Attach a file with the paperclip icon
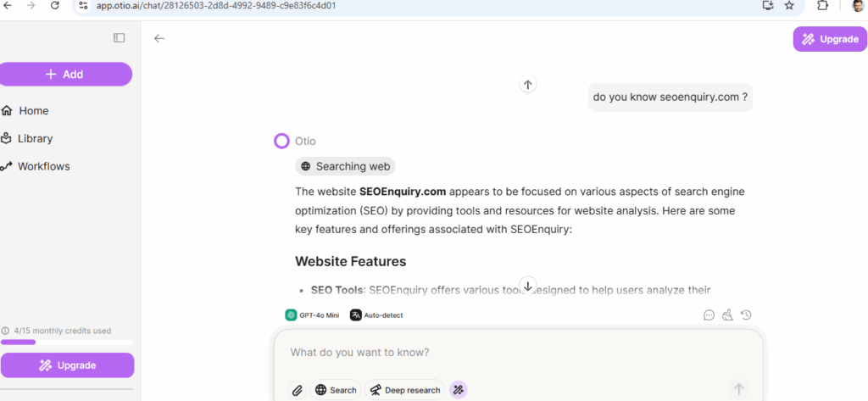This screenshot has height=401, width=868. (298, 390)
